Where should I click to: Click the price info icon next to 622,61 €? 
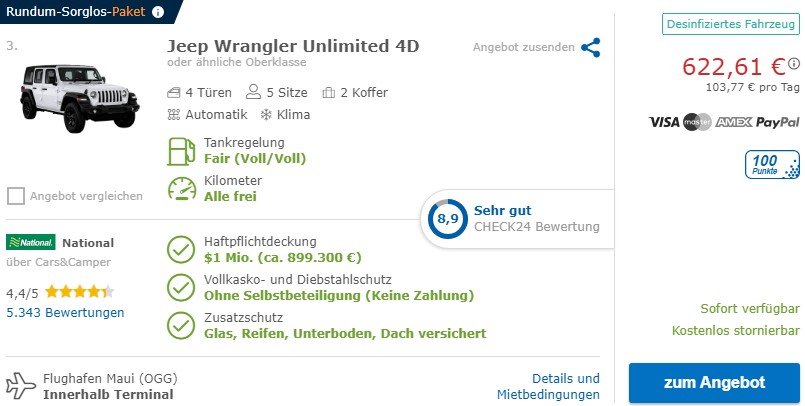(794, 63)
